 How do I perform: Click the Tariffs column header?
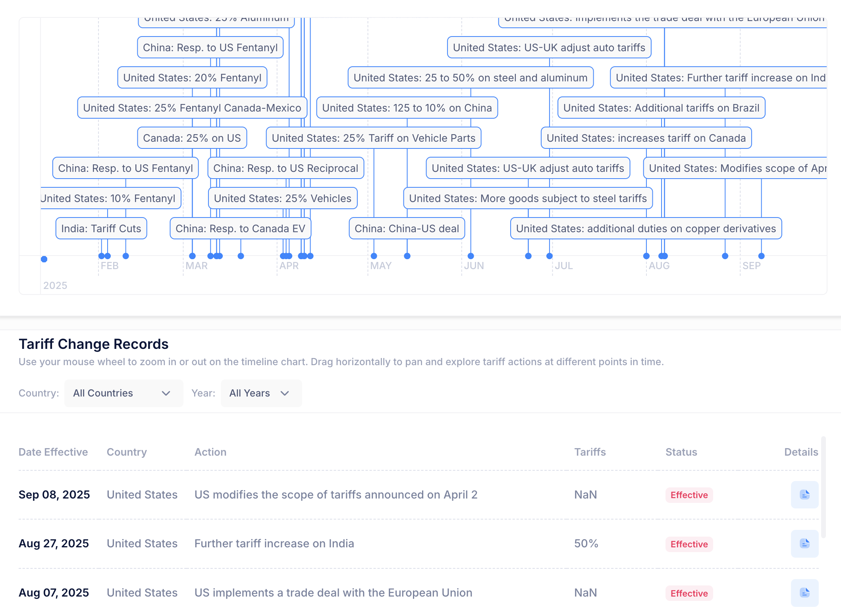coord(590,452)
